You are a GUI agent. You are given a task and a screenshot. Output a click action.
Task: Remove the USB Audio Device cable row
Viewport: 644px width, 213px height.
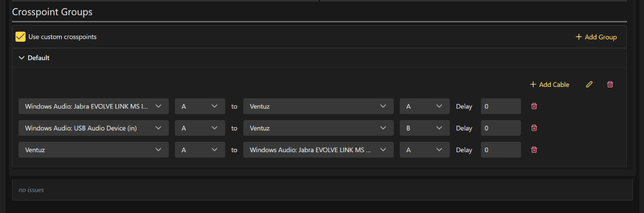[x=534, y=128]
